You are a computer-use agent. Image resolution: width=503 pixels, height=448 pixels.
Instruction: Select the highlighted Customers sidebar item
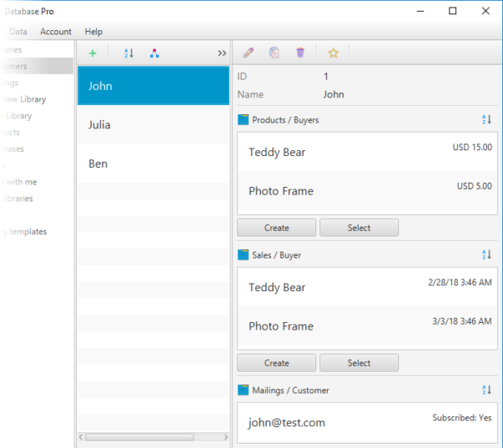(37, 66)
